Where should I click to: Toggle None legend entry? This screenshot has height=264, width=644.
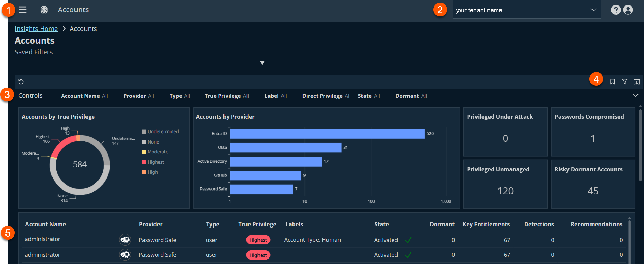click(150, 142)
